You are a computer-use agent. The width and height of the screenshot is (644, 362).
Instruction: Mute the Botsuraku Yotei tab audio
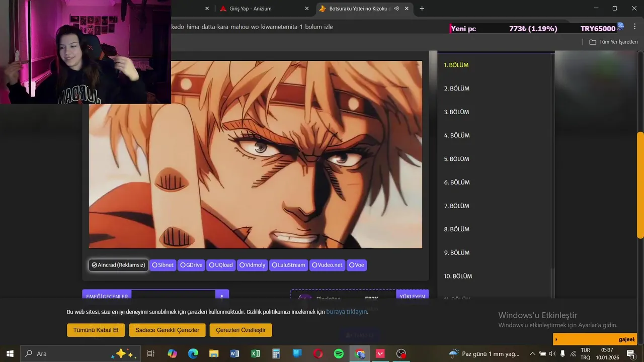pyautogui.click(x=396, y=9)
